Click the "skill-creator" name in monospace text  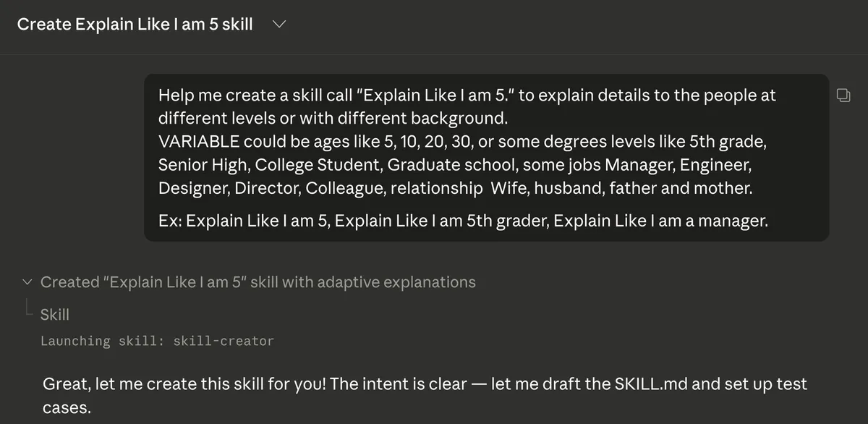tap(224, 341)
